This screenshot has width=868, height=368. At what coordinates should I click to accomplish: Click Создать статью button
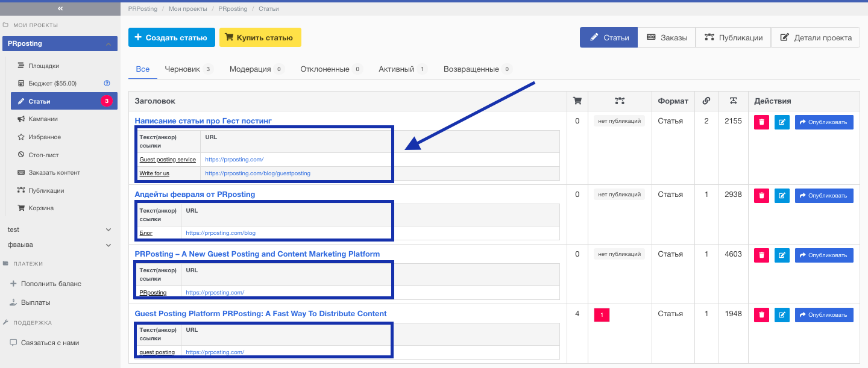pos(172,37)
